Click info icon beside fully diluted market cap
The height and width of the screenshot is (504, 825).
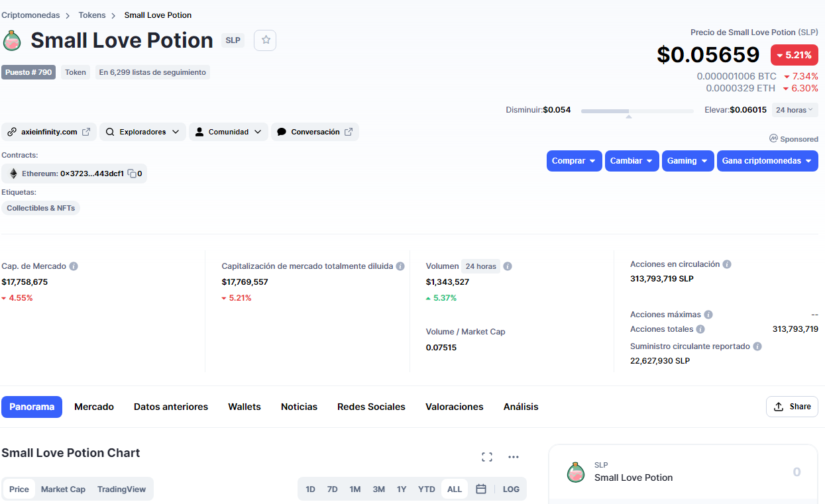point(400,266)
